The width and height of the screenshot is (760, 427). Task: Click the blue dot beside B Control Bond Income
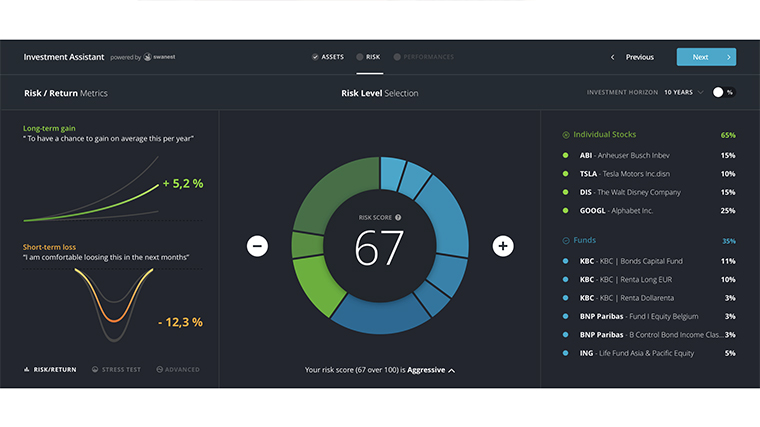[565, 335]
